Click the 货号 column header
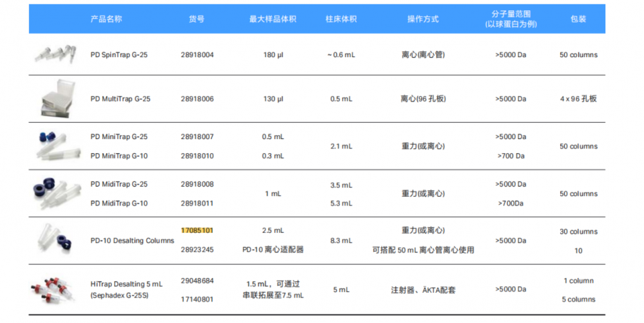The image size is (644, 323). point(196,19)
